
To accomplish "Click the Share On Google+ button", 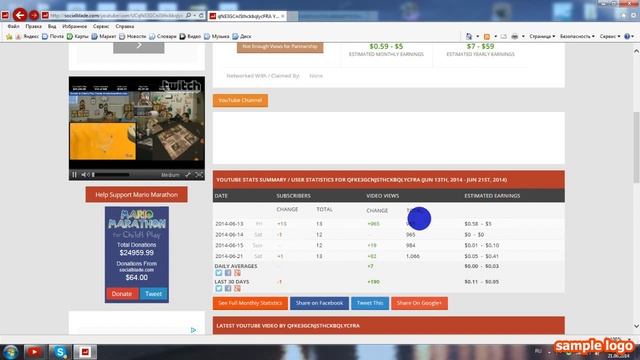I will (x=419, y=303).
